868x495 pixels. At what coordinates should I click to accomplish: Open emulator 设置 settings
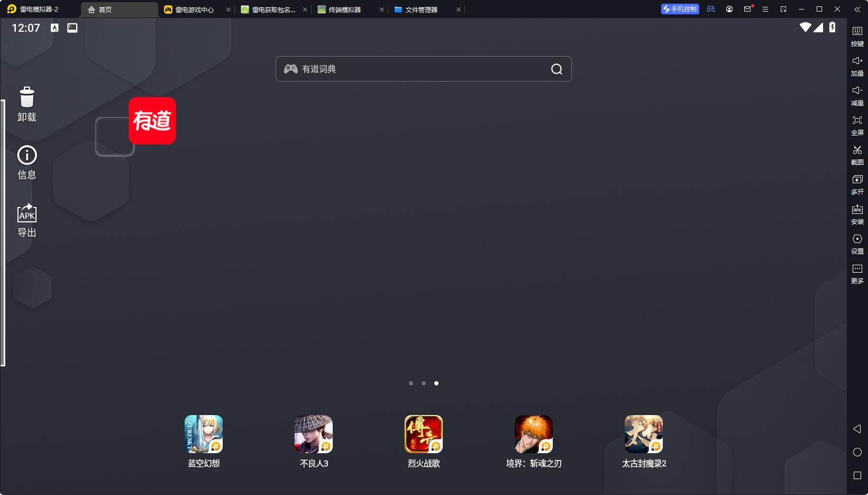pos(857,244)
